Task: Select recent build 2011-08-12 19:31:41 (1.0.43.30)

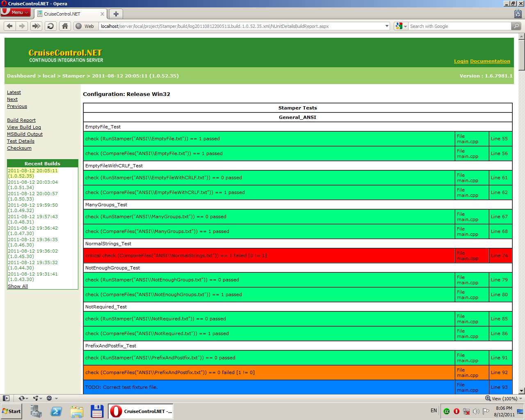Action: (x=33, y=276)
